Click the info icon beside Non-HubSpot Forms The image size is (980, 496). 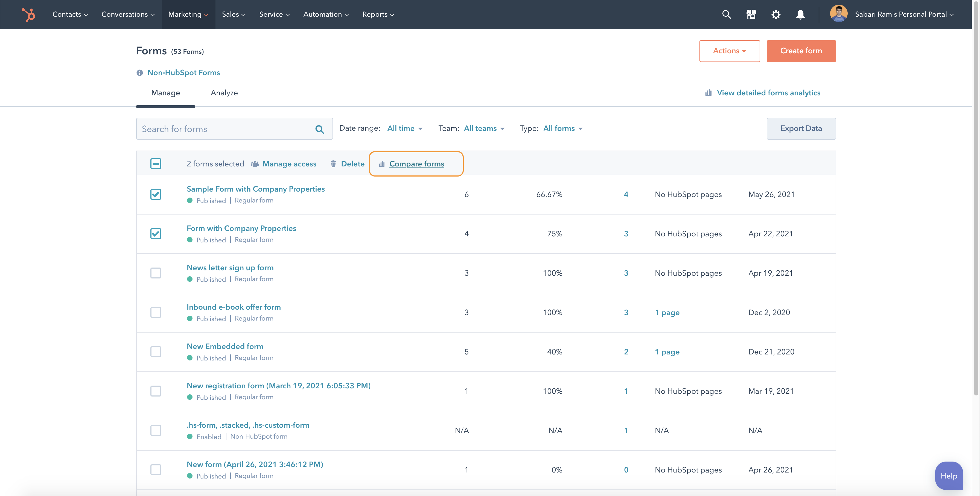pos(140,73)
